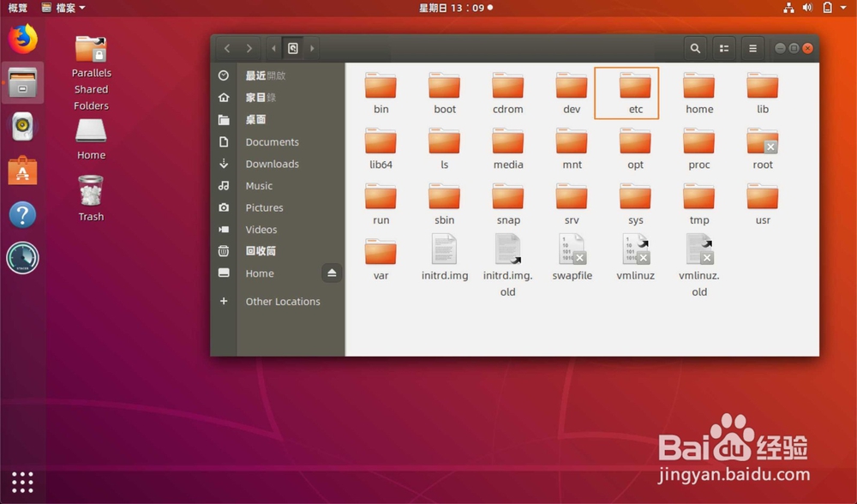The height and width of the screenshot is (504, 857).
Task: Open Rhythmbox from the dock
Action: (x=22, y=126)
